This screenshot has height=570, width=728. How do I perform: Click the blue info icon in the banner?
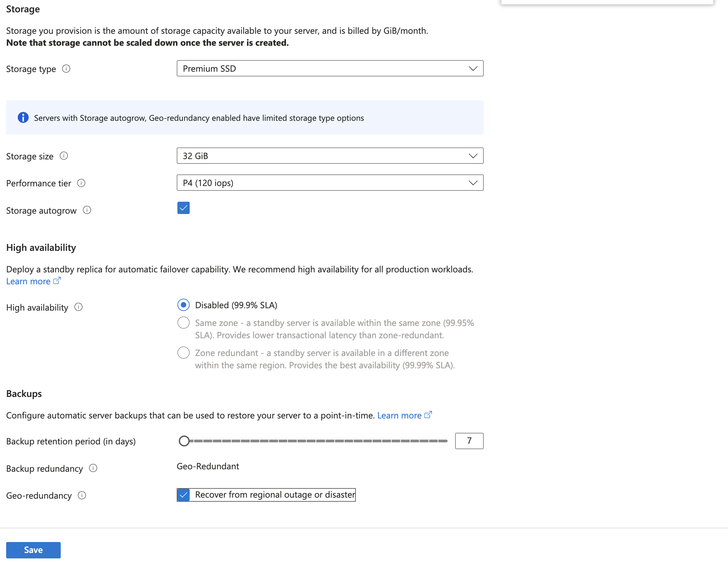(23, 118)
